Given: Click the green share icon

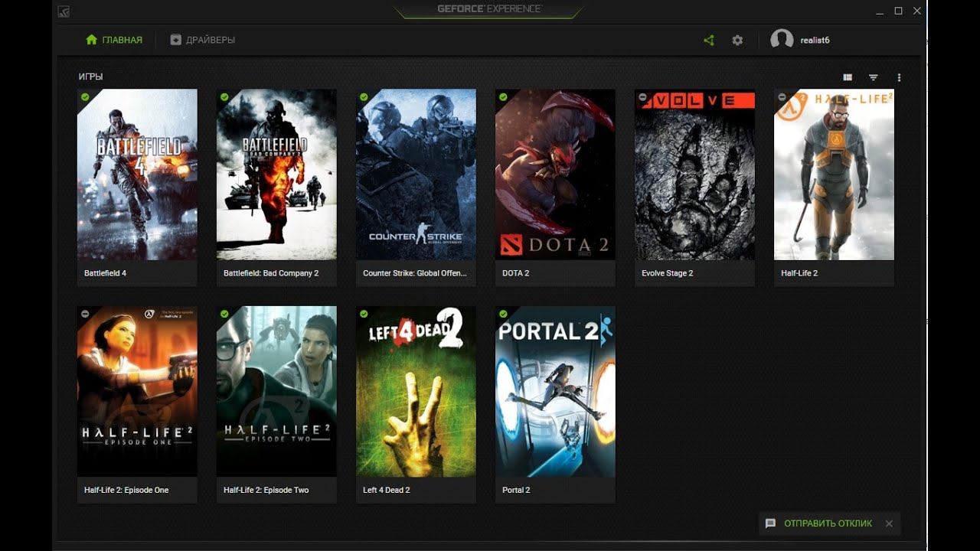Looking at the screenshot, I should 709,40.
